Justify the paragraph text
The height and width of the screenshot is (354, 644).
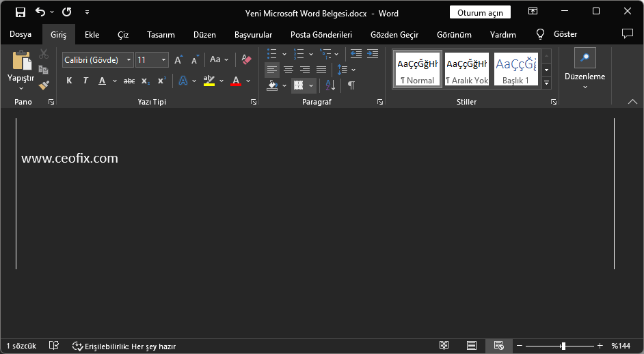(x=321, y=70)
